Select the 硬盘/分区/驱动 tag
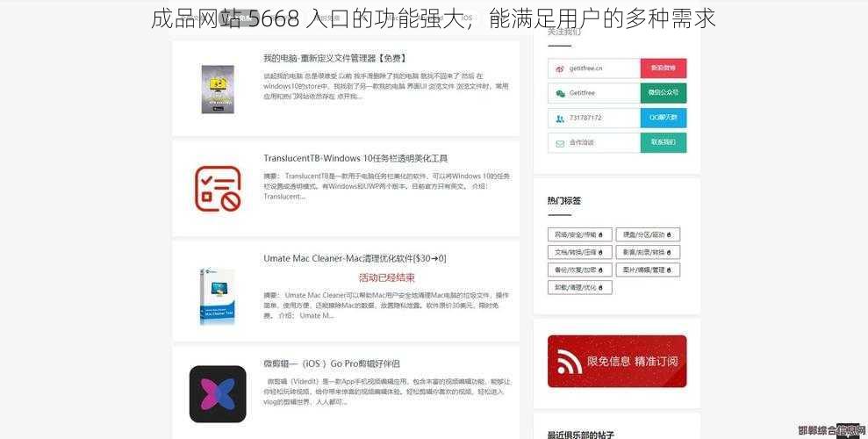 pos(648,234)
